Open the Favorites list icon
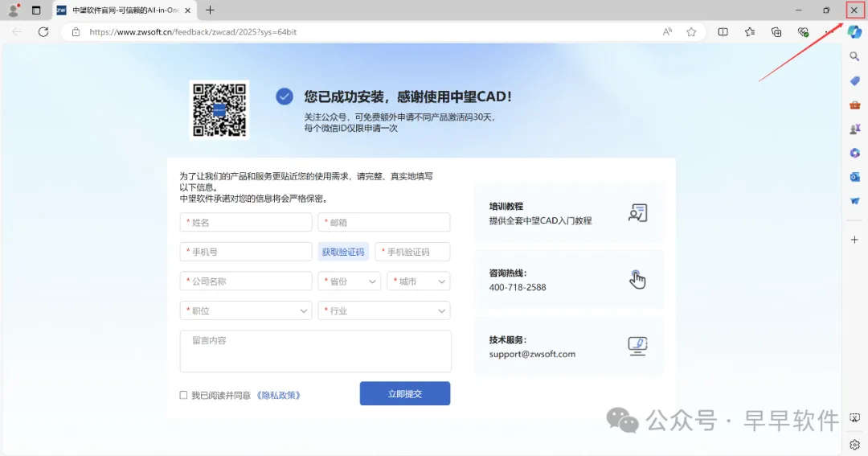Viewport: 868px width, 456px height. 750,32
